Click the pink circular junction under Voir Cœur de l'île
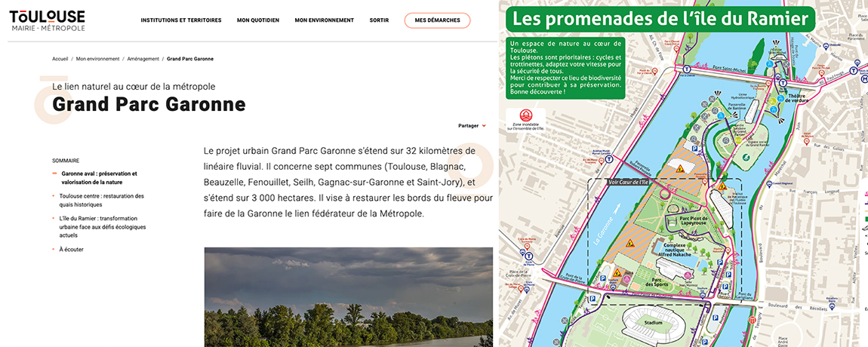868x347 pixels. coord(664,193)
